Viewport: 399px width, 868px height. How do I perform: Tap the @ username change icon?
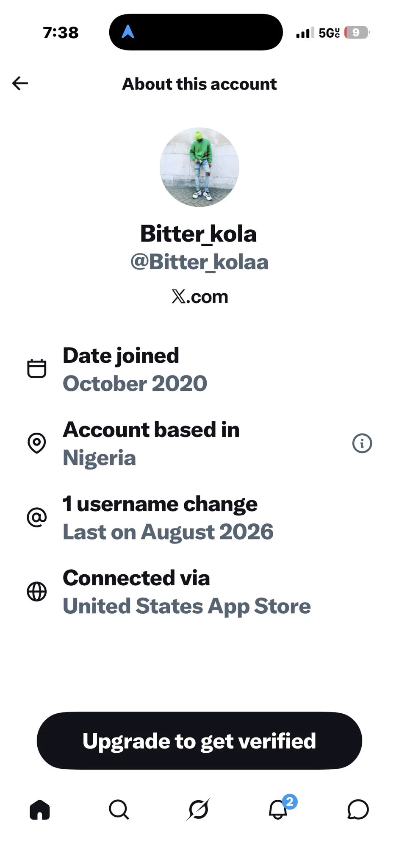37,517
